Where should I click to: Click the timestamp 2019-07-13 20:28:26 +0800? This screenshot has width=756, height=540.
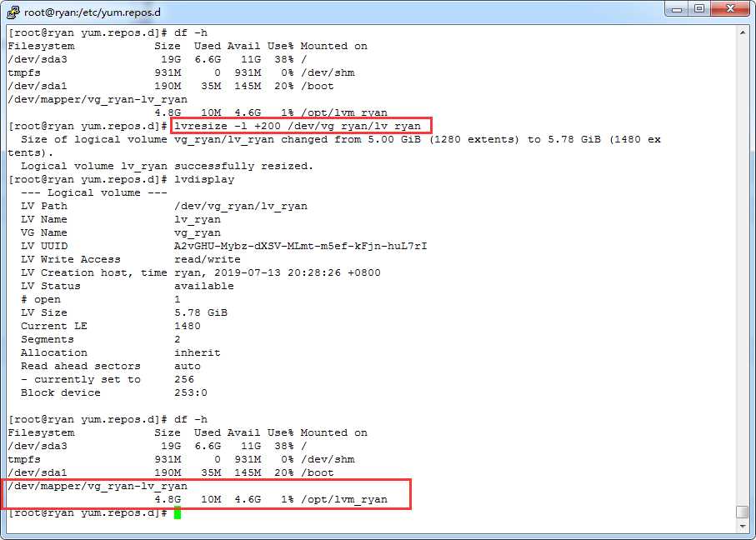(x=298, y=272)
